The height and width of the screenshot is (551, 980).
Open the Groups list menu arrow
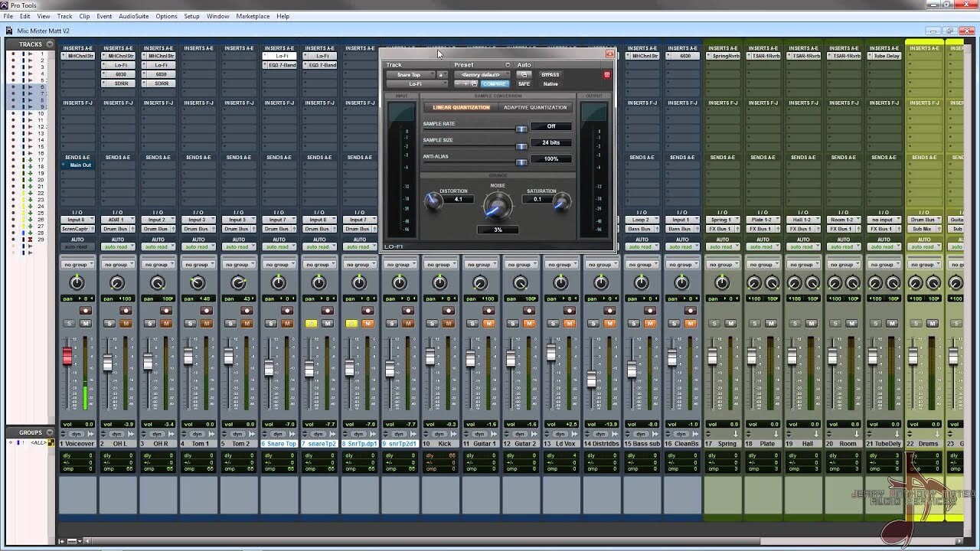50,432
